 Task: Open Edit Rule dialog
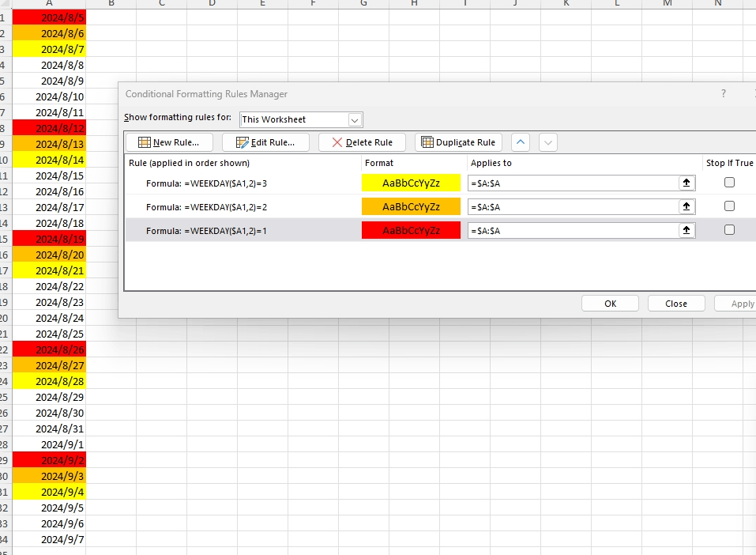coord(265,142)
